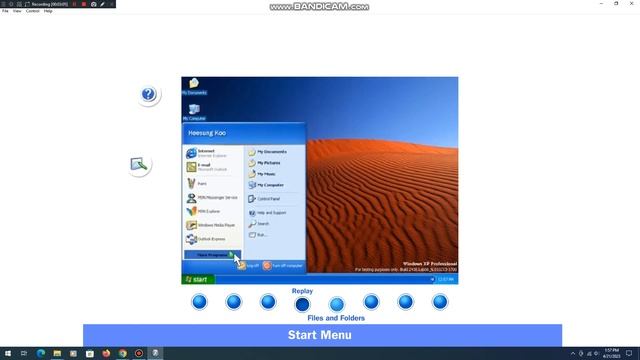The width and height of the screenshot is (640, 360).
Task: Click the Turn Off Computer button
Action: coord(282,266)
